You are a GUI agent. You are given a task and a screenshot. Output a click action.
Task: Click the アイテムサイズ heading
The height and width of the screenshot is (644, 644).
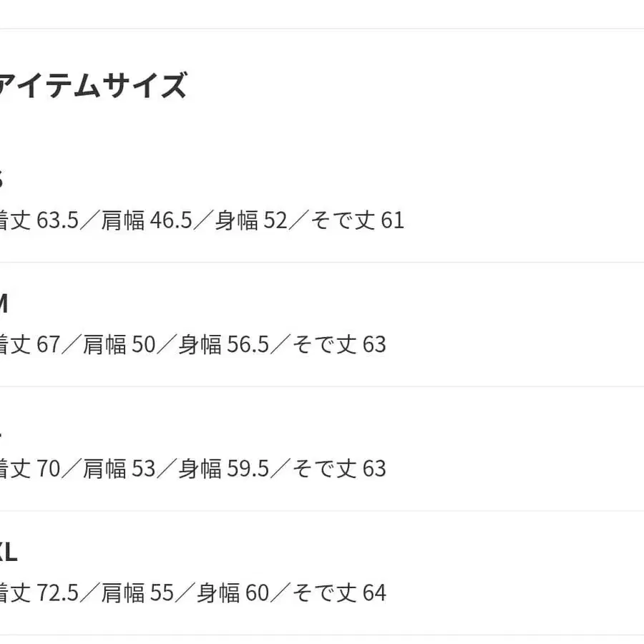[93, 87]
